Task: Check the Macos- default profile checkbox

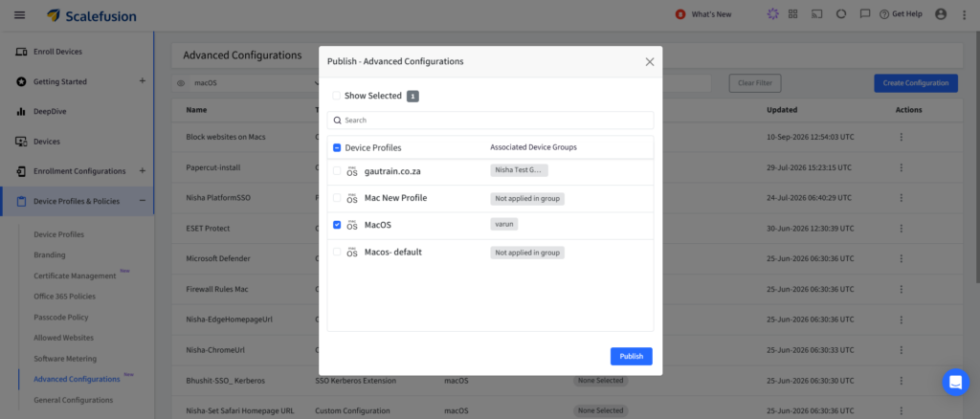Action: (x=337, y=252)
